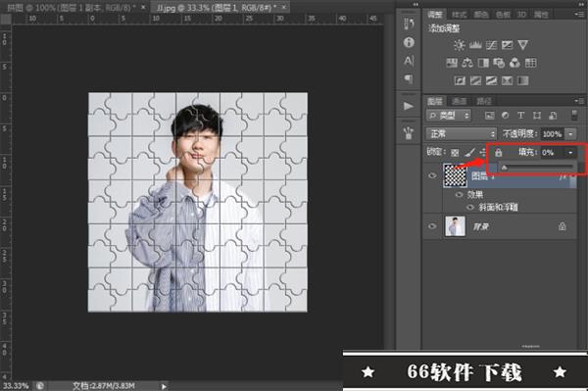Switch to the 通道 channels tab

tap(459, 101)
